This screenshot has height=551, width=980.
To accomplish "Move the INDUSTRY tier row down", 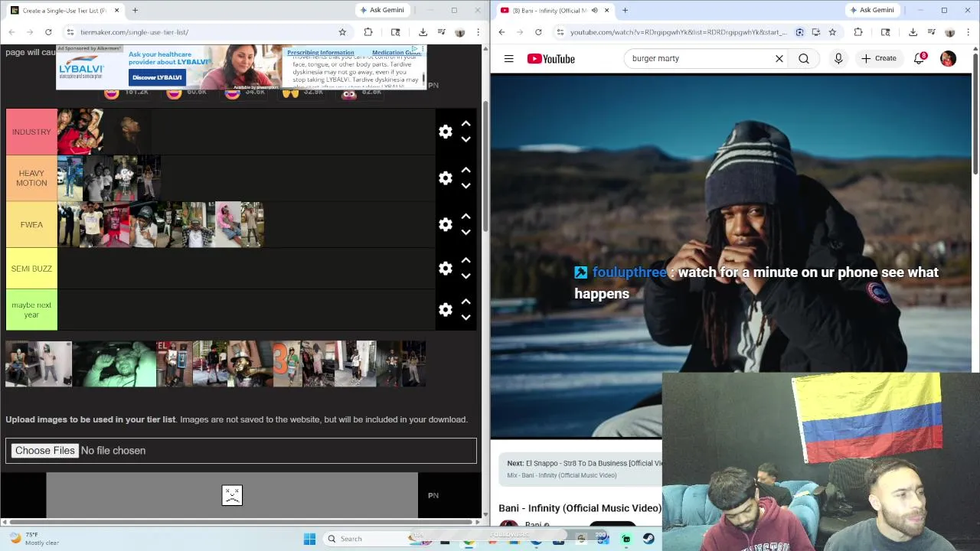I will click(x=465, y=139).
